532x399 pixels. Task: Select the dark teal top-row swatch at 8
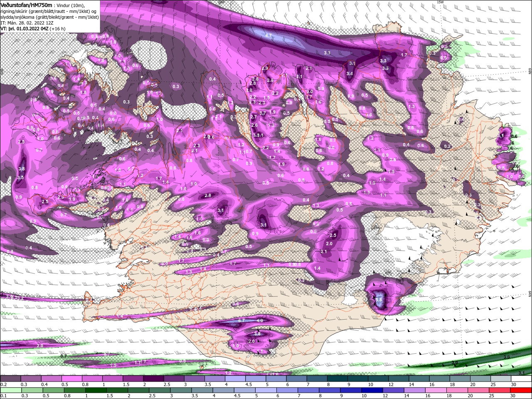[337, 379]
